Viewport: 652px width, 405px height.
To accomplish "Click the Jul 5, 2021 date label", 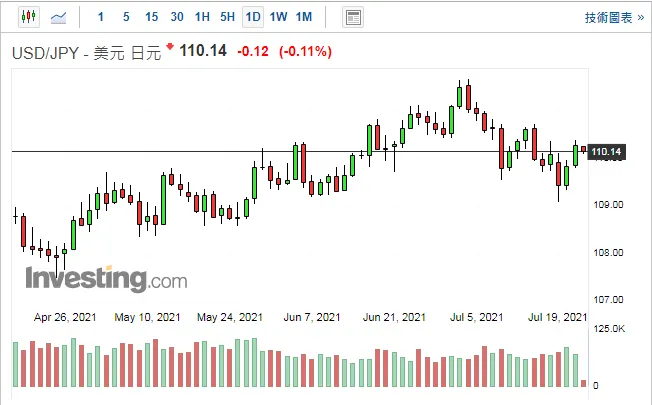I will 477,317.
